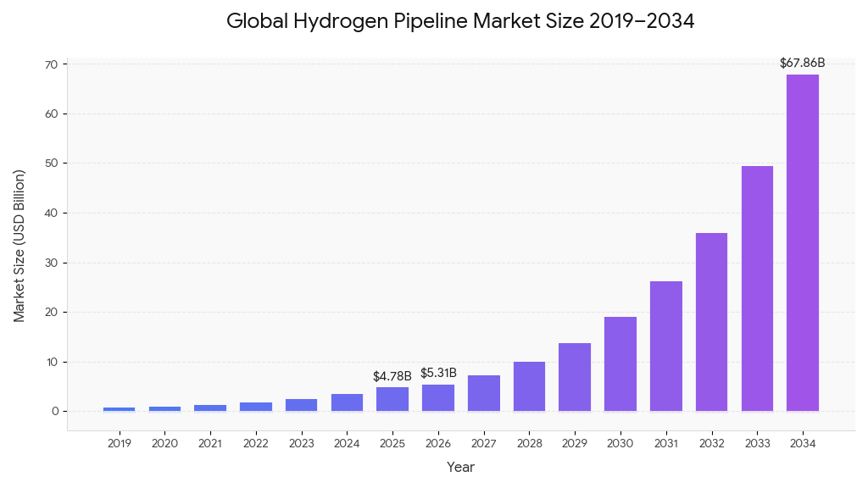Screen dimensions: 868x488
Task: Click the chart title text
Action: click(460, 21)
